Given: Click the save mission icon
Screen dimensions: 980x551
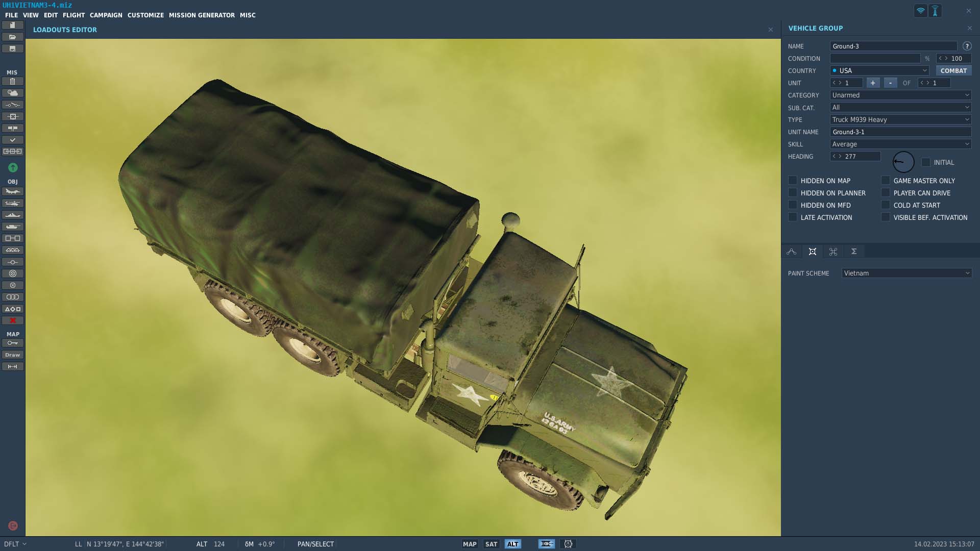Looking at the screenshot, I should [x=12, y=49].
